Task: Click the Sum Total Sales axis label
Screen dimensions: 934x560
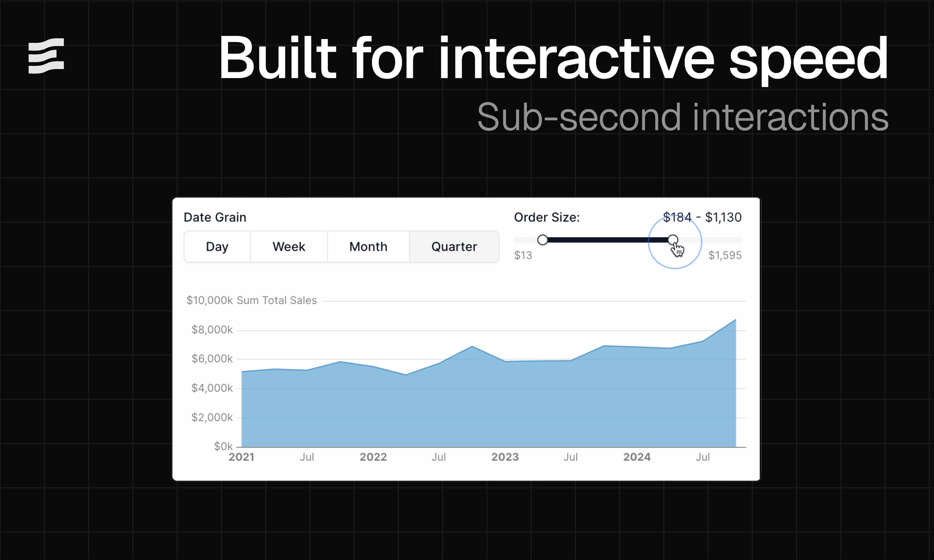Action: click(x=276, y=300)
